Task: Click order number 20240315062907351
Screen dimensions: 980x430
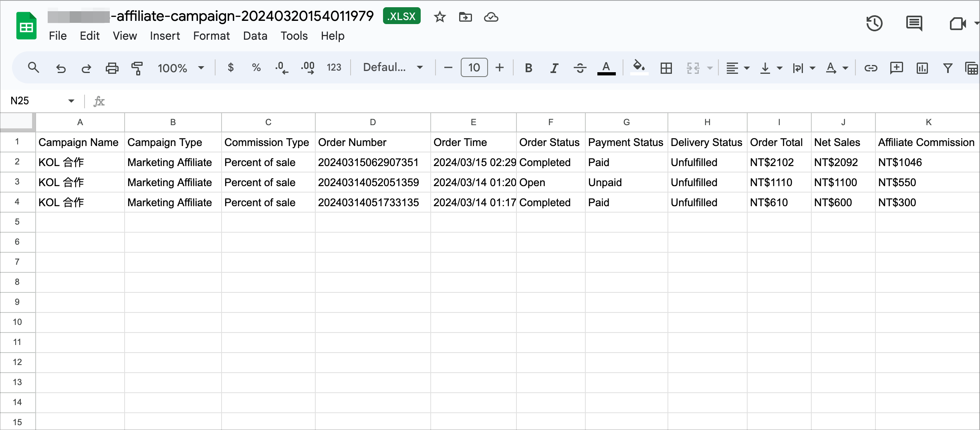Action: pyautogui.click(x=373, y=162)
